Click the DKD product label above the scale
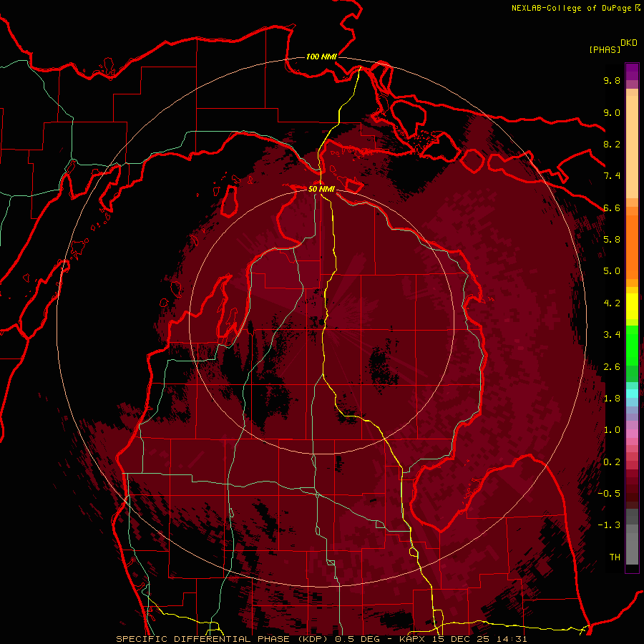 [x=629, y=43]
